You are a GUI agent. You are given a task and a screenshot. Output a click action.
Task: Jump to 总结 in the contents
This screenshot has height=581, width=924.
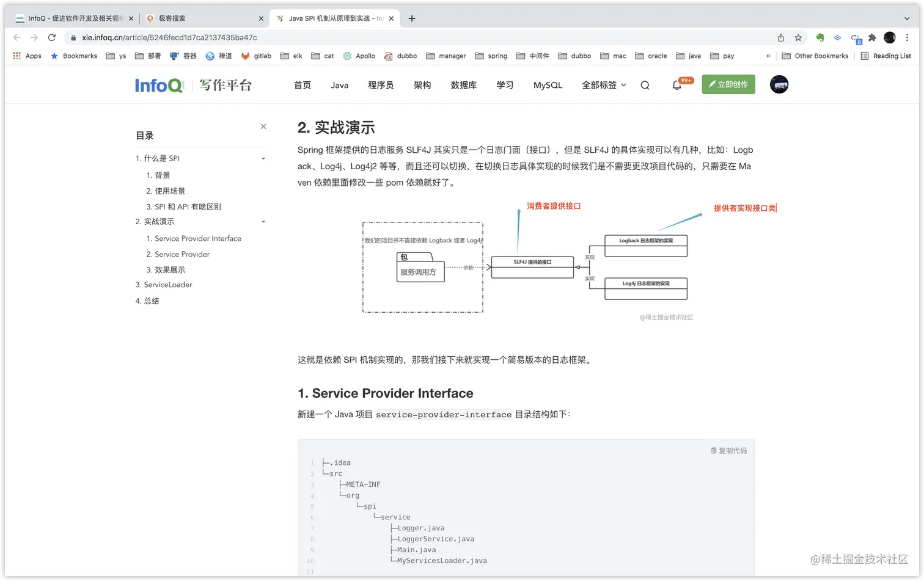coord(147,301)
